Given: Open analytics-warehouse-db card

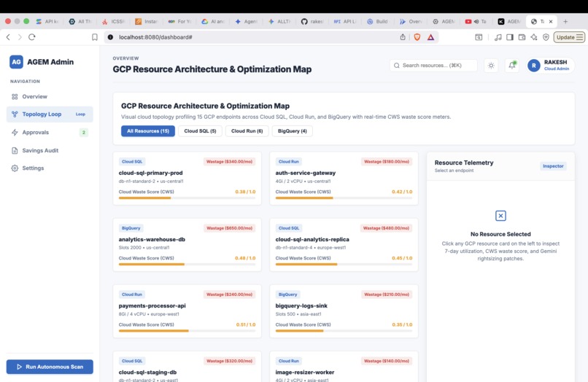Looking at the screenshot, I should (x=187, y=245).
